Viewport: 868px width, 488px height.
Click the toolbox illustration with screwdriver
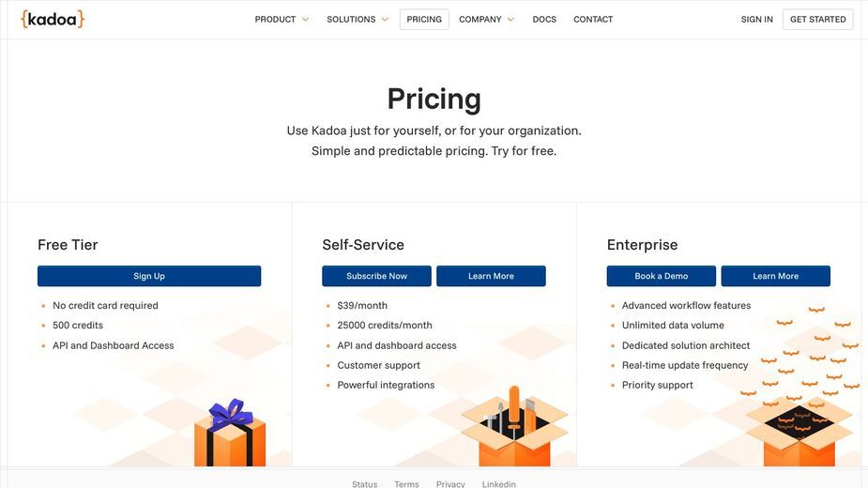coord(514,426)
